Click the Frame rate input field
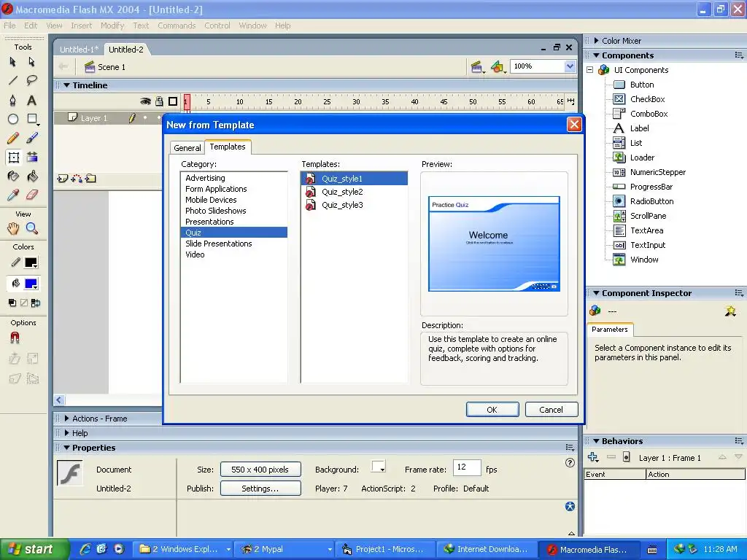Image resolution: width=747 pixels, height=560 pixels. point(467,467)
